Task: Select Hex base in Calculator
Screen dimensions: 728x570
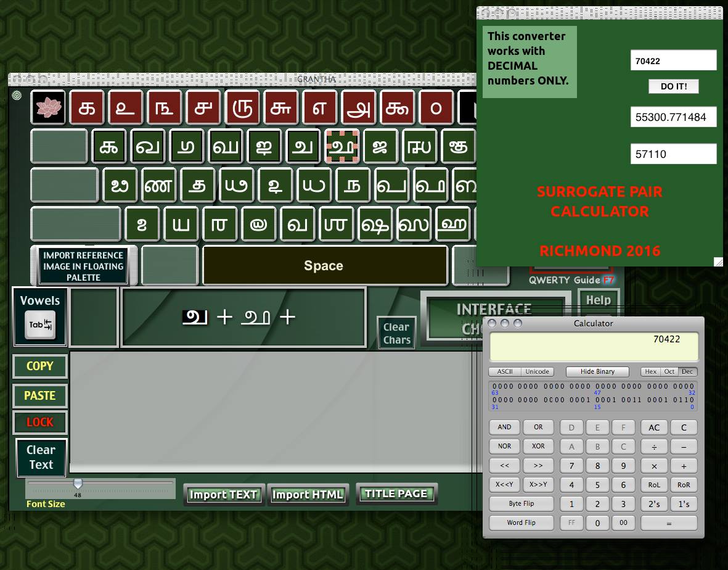Action: 651,371
